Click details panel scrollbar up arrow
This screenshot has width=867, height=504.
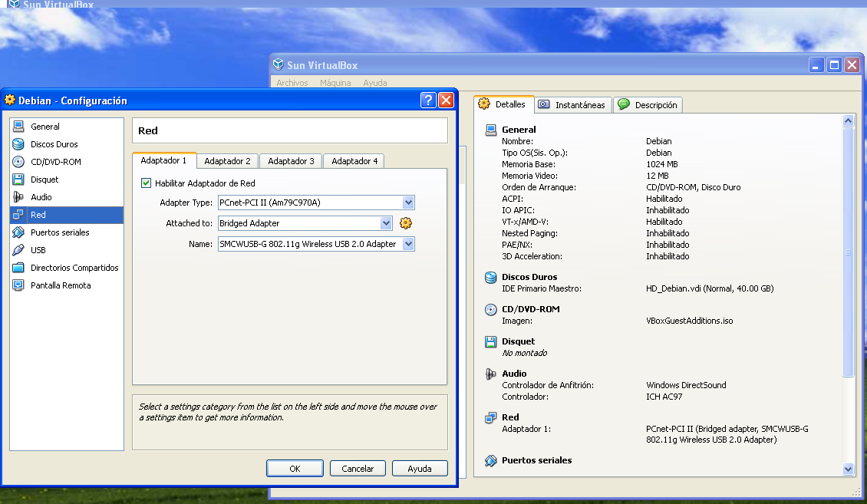(848, 120)
